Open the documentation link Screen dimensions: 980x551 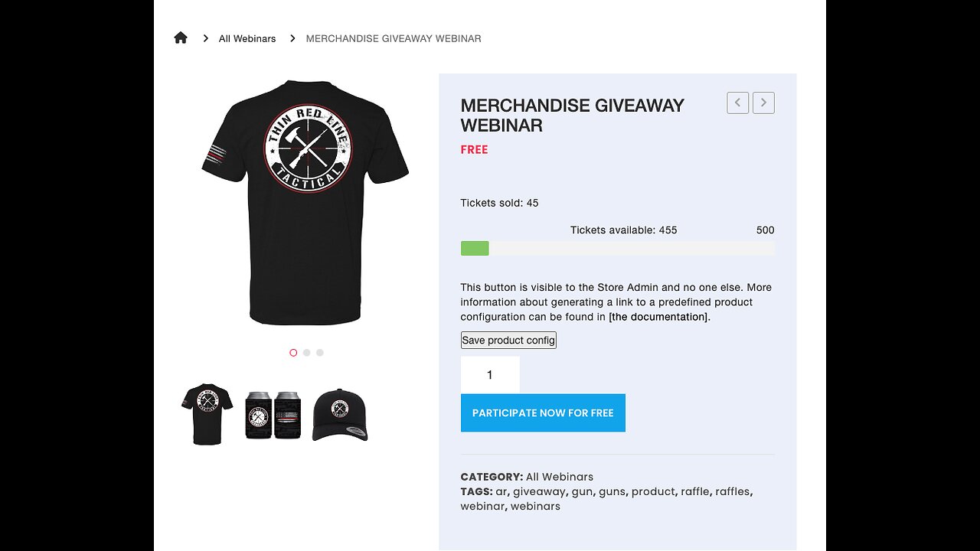tap(658, 317)
